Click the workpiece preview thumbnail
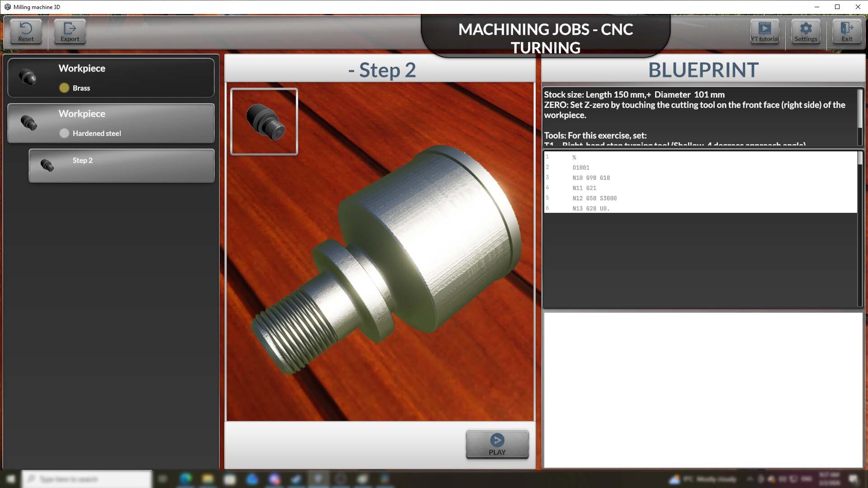 [x=264, y=122]
